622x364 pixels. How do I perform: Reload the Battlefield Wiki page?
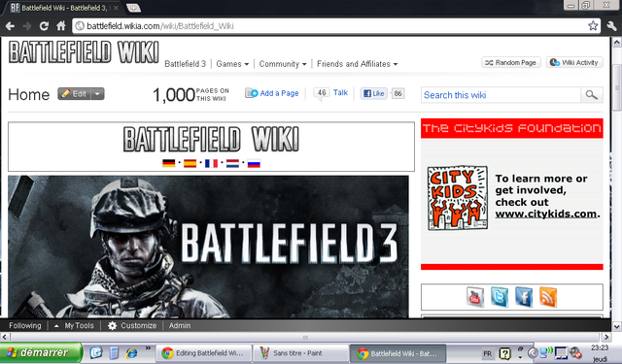[x=44, y=26]
